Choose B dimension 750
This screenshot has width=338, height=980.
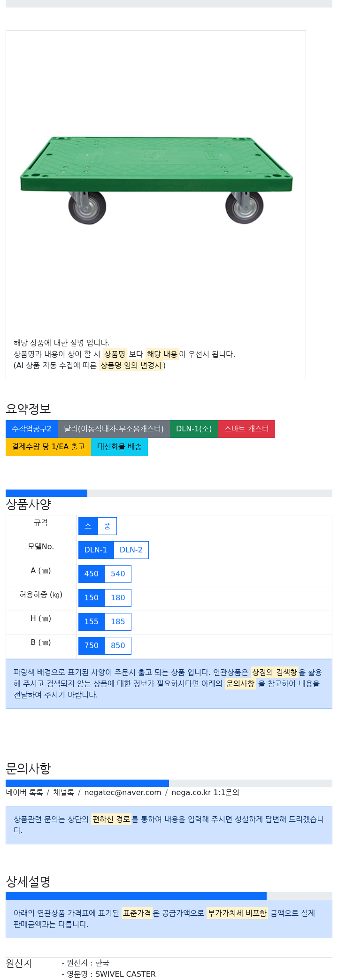pyautogui.click(x=92, y=646)
